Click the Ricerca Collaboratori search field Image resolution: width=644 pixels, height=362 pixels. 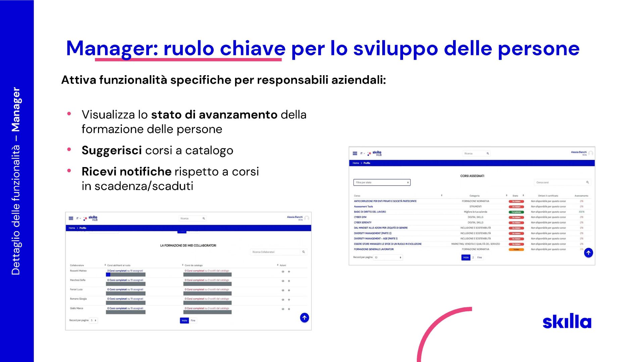click(275, 252)
